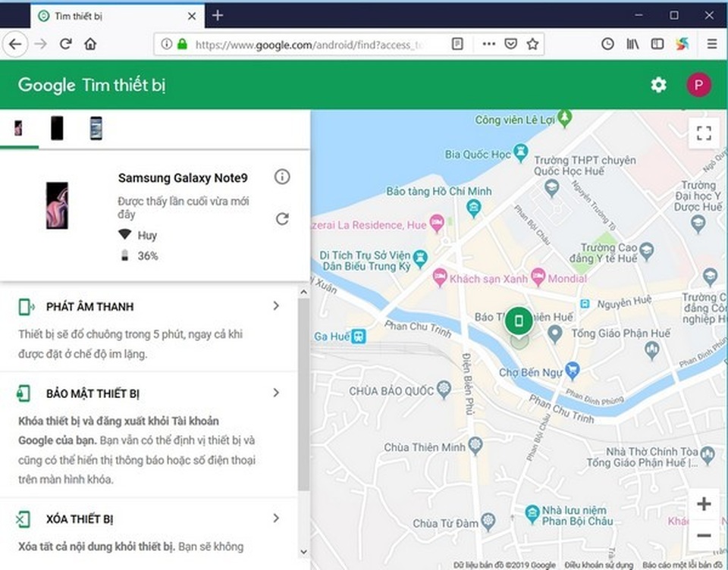Close the Tìm thiết bị tab

(192, 16)
